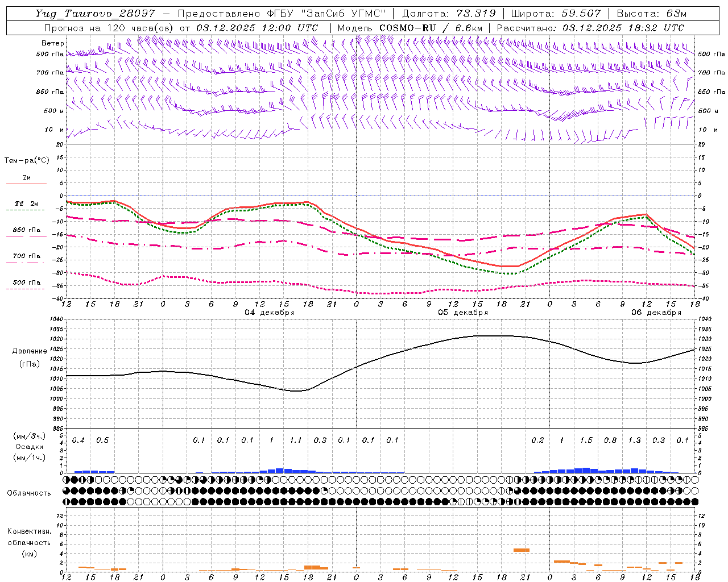Click the "Облачность" cloud cover label
This screenshot has height=582, width=728.
(x=29, y=493)
